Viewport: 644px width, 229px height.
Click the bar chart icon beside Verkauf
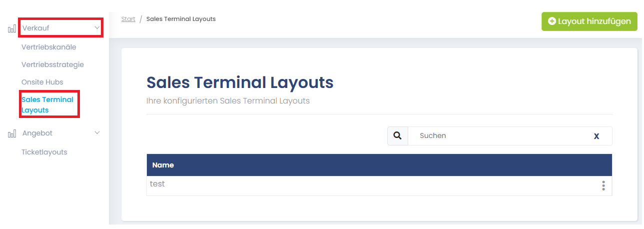point(11,29)
